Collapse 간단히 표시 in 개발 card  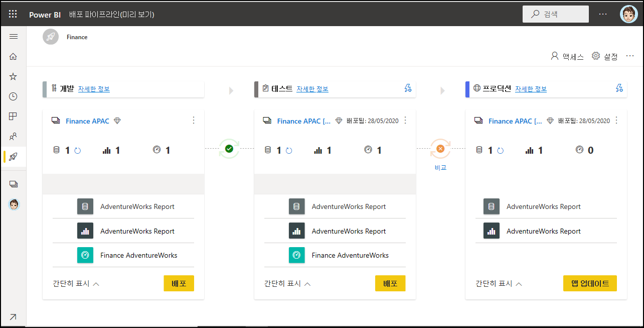(76, 283)
